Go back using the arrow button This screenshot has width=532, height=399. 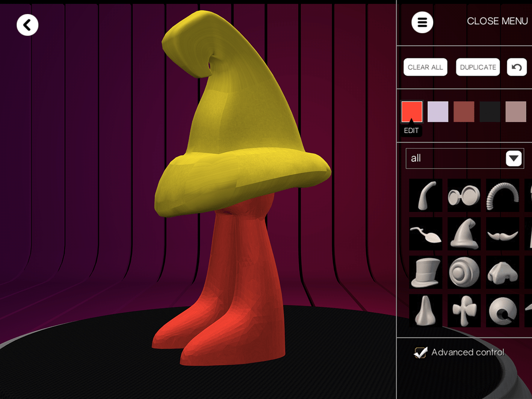tap(27, 25)
